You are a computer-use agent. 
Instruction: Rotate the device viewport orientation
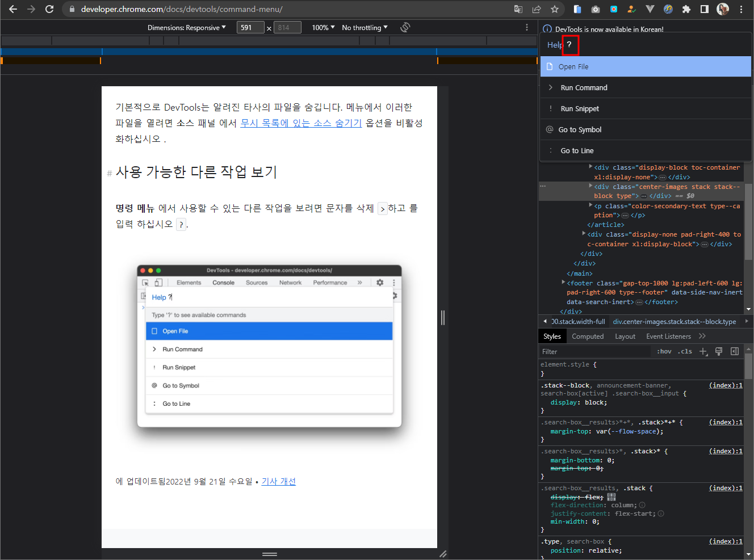pos(405,27)
